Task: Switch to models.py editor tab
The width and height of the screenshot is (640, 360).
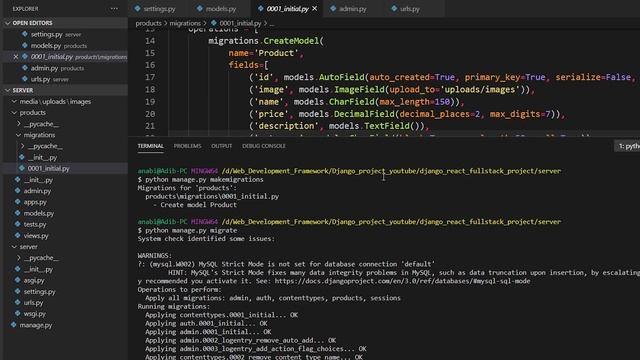Action: [221, 9]
